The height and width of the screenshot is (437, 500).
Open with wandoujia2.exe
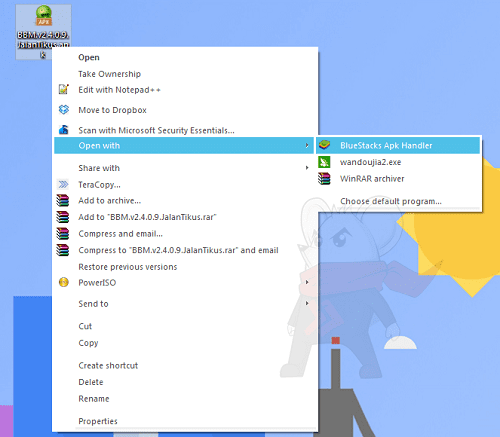[x=398, y=162]
